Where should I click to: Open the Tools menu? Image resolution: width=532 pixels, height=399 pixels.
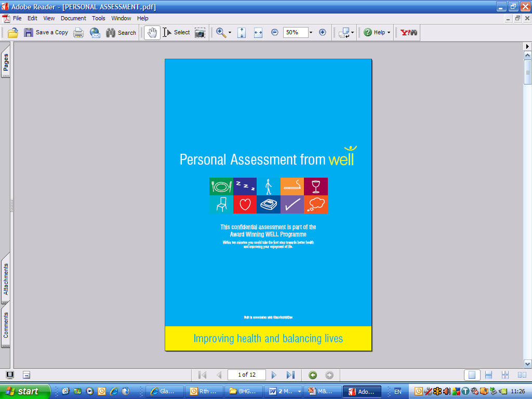(98, 18)
